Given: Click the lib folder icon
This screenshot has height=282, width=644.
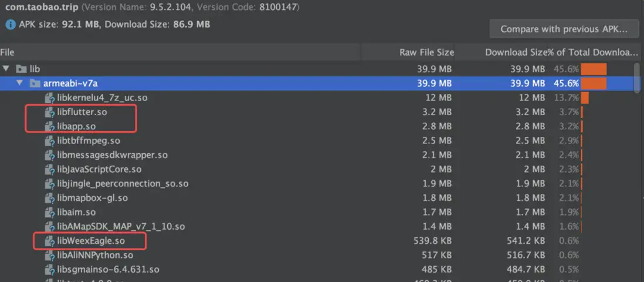Looking at the screenshot, I should click(x=22, y=69).
